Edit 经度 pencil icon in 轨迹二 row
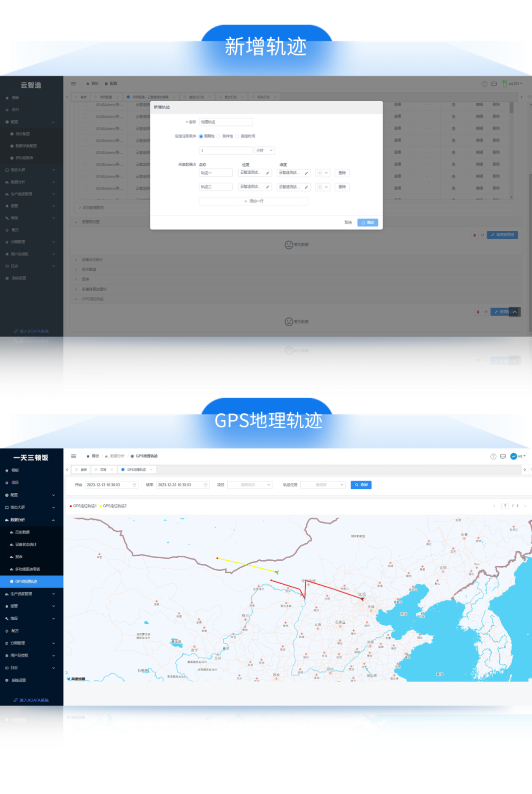Screen dimensions: 532x794 (267, 187)
